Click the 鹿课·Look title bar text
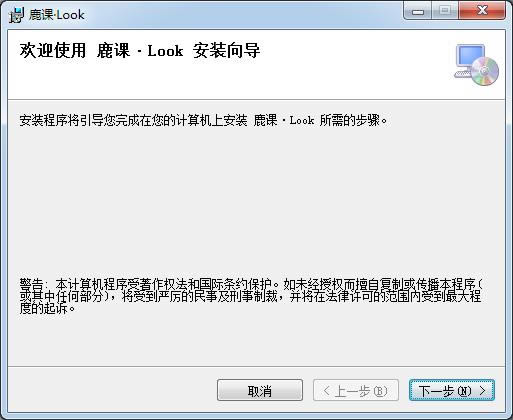Screen dimensions: 513x420 click(x=56, y=15)
